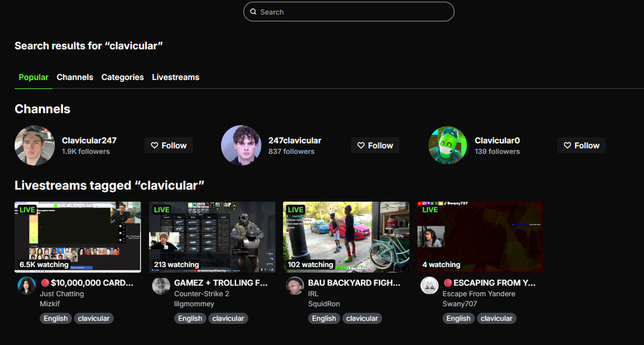Click SquidRon streamer avatar icon
This screenshot has width=644, height=345.
pyautogui.click(x=295, y=286)
